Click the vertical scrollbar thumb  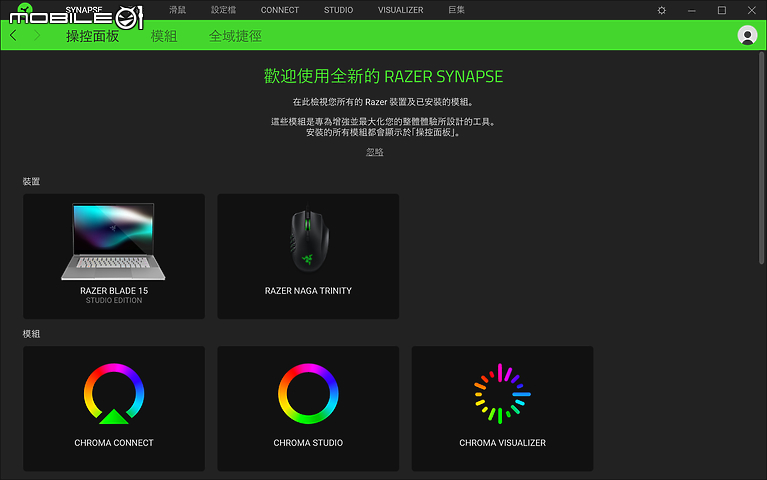point(761,158)
